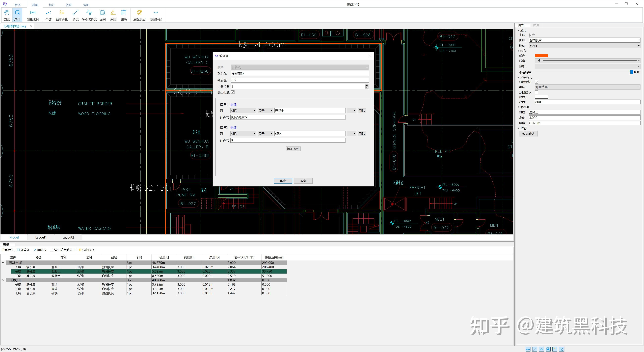Toggle the 分段显示 checkbox
This screenshot has width=644, height=352.
[536, 92]
